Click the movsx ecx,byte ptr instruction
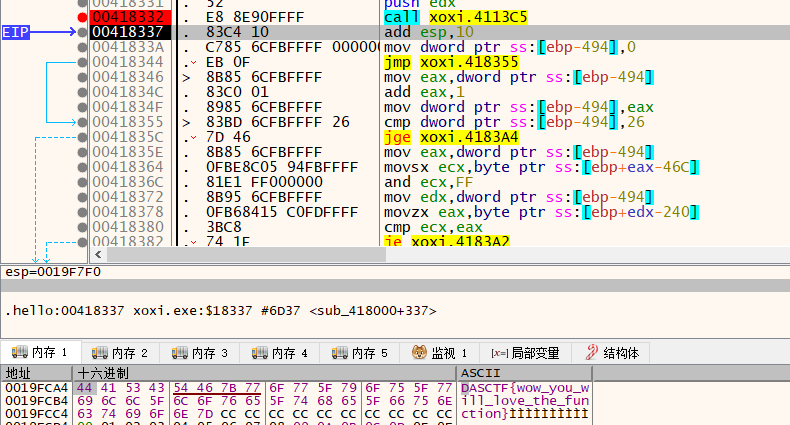Image resolution: width=790 pixels, height=425 pixels. (541, 167)
